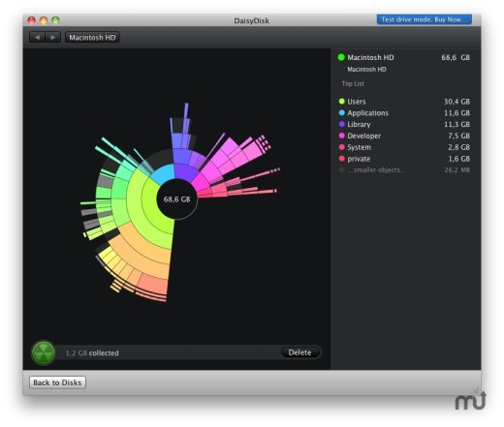Minimize the window with the yellow button
Screen dimensions: 504x427
point(44,20)
